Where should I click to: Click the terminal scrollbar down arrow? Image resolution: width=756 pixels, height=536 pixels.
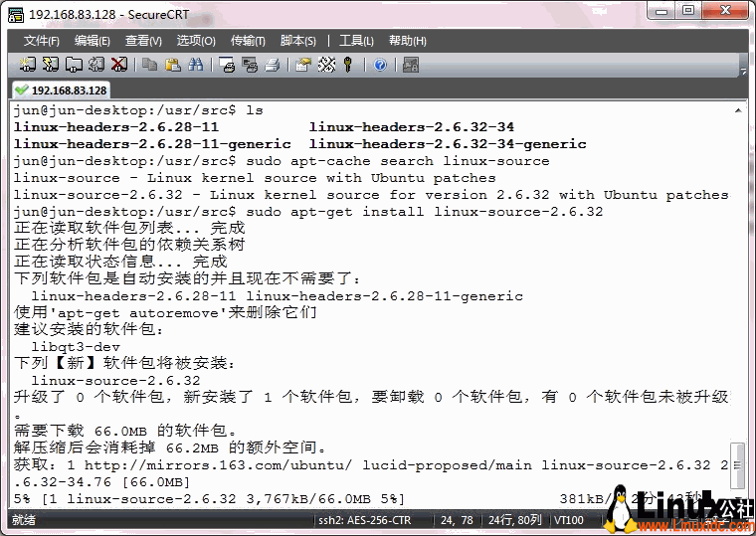tap(736, 498)
